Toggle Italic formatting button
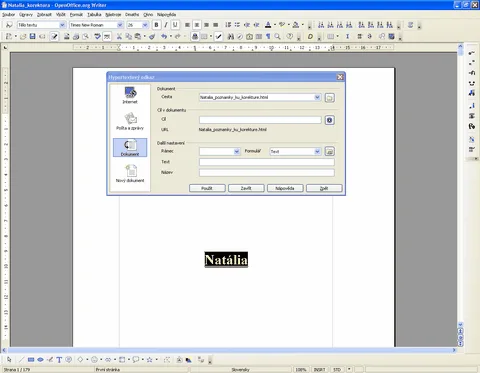This screenshot has width=480, height=373. (x=166, y=25)
